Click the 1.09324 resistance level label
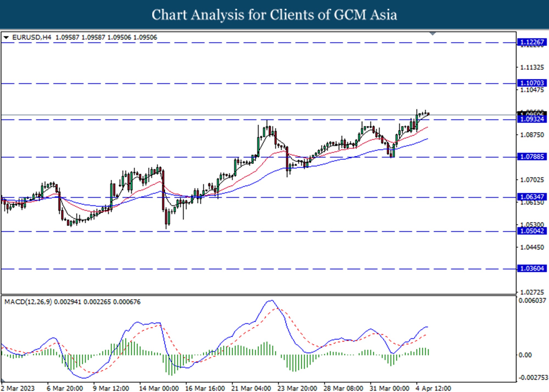The width and height of the screenshot is (549, 392). click(x=532, y=119)
